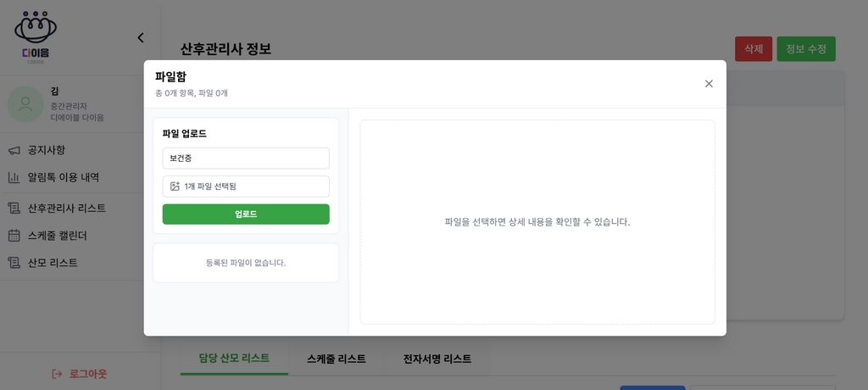
Task: Switch to 담당 산모 리스트 tab
Action: click(x=234, y=359)
